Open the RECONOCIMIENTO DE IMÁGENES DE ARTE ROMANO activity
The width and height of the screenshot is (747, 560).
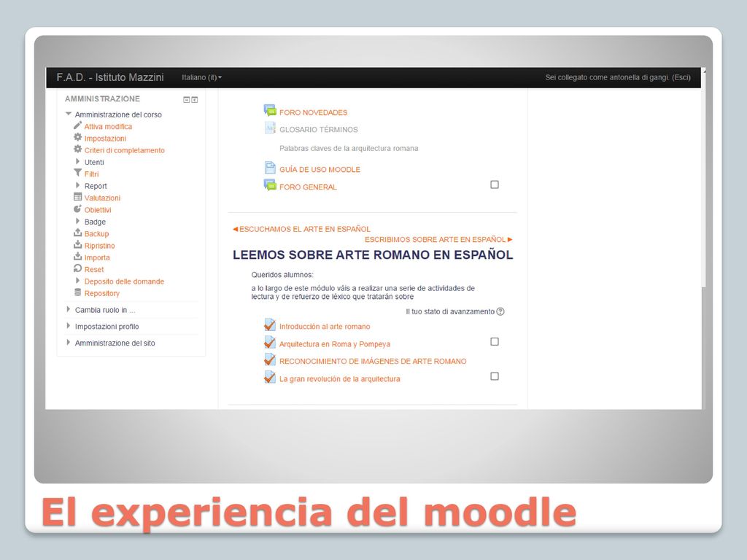[373, 362]
